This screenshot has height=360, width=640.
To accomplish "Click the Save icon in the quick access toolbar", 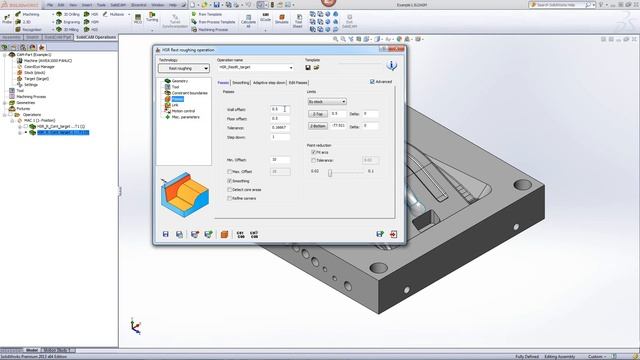I will (x=217, y=5).
